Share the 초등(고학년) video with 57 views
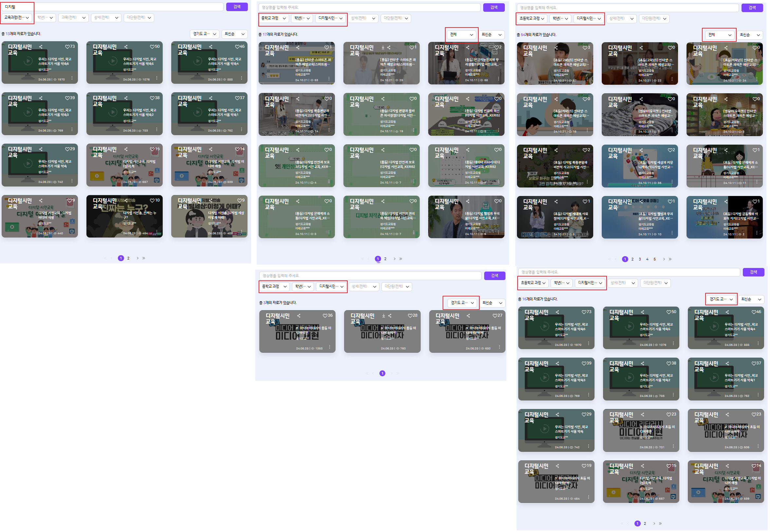 click(x=556, y=48)
